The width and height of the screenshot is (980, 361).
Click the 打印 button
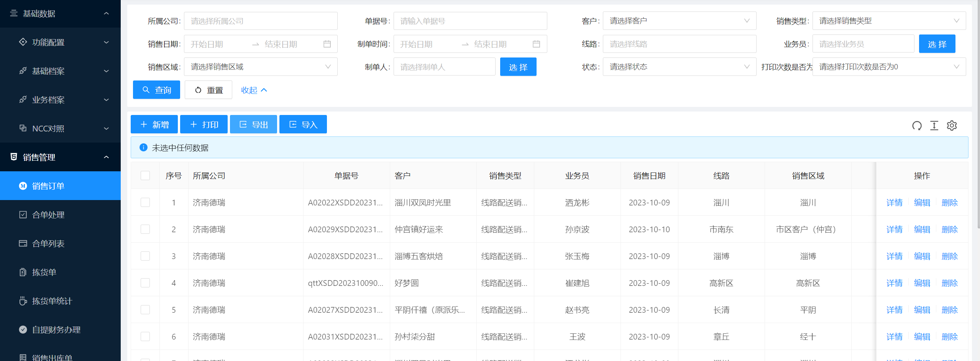[204, 124]
